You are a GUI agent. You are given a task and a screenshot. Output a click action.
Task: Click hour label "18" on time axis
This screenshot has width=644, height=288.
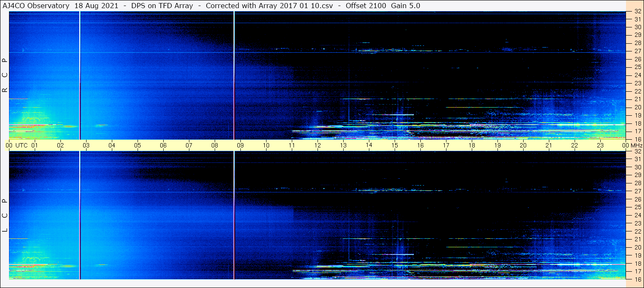472,145
